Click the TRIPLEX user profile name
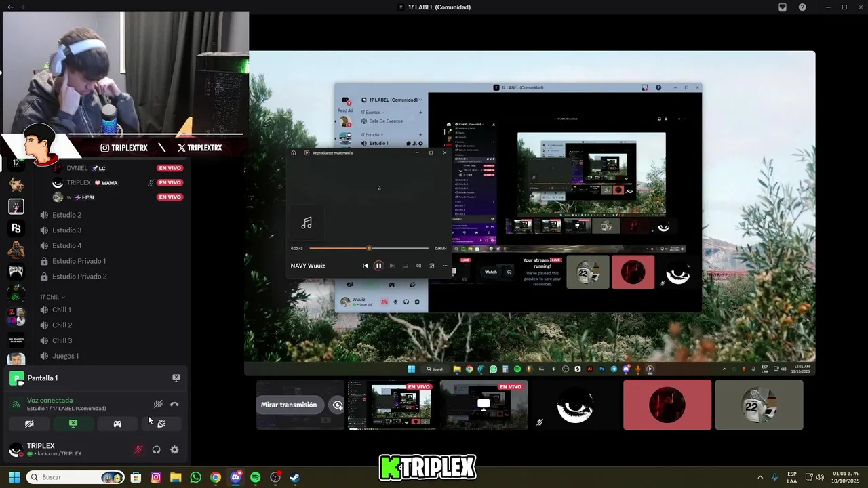The width and height of the screenshot is (868, 488). click(x=41, y=446)
